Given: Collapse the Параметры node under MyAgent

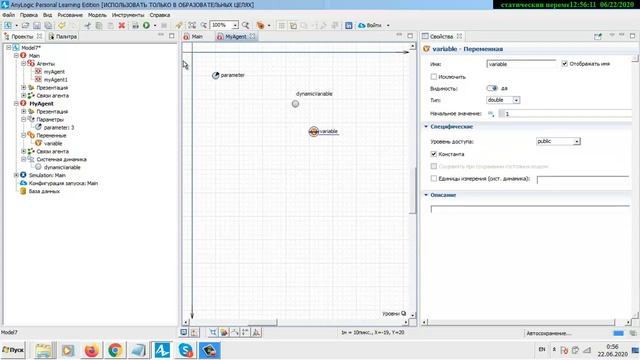Looking at the screenshot, I should [x=23, y=120].
